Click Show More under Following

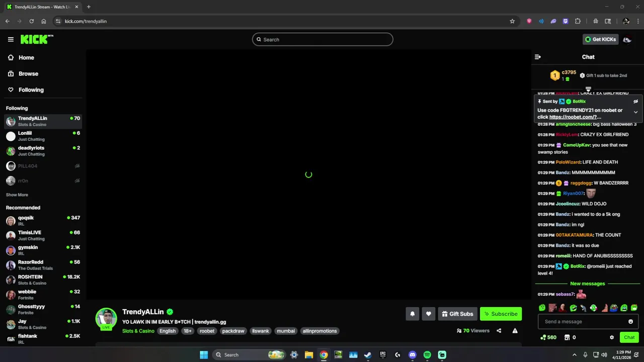tap(17, 195)
